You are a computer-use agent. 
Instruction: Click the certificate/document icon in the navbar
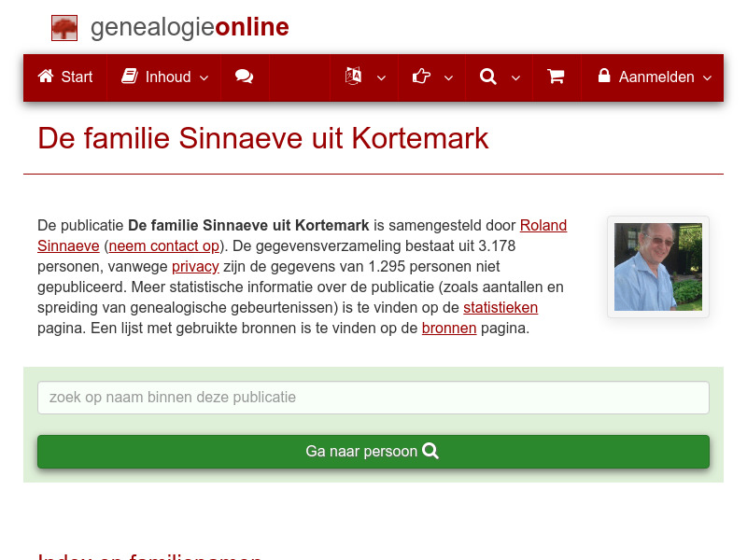coord(353,77)
